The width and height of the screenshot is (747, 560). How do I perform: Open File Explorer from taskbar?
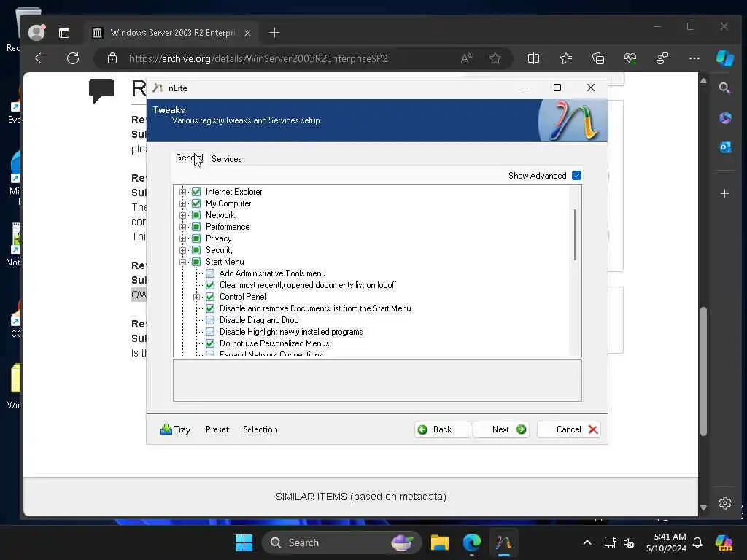click(440, 542)
